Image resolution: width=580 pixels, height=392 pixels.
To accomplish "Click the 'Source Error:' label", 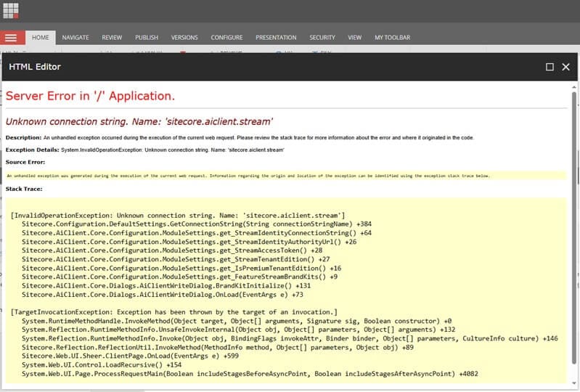I will [25, 162].
